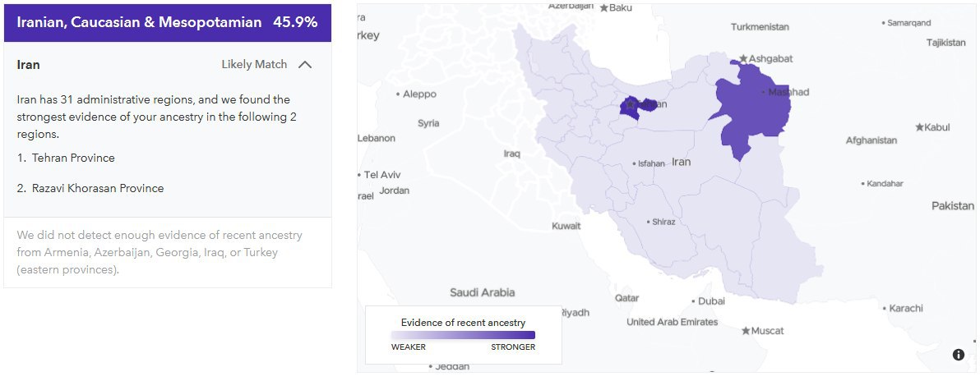This screenshot has height=381, width=980.
Task: Click the Muscat capital star marker
Action: click(746, 330)
